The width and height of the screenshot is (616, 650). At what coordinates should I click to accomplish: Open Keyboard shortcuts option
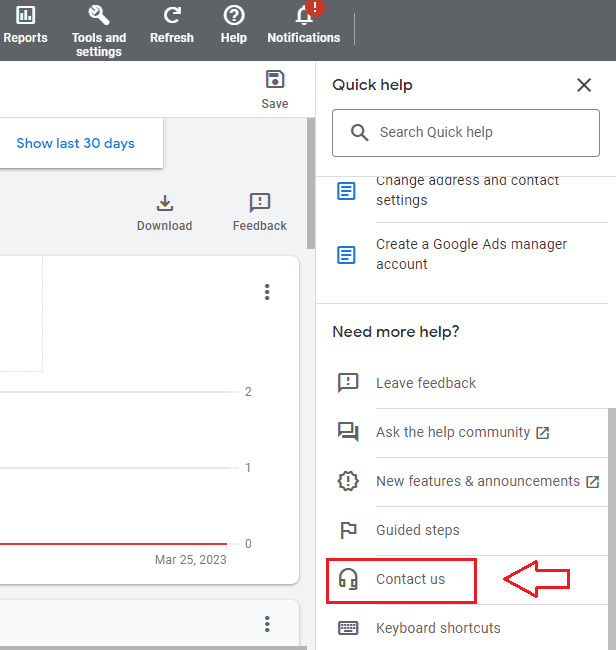point(438,628)
